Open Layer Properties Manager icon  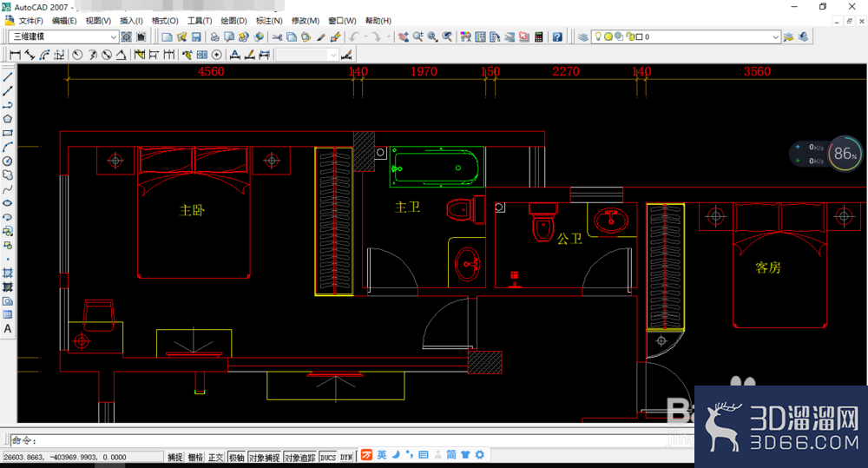click(x=583, y=37)
